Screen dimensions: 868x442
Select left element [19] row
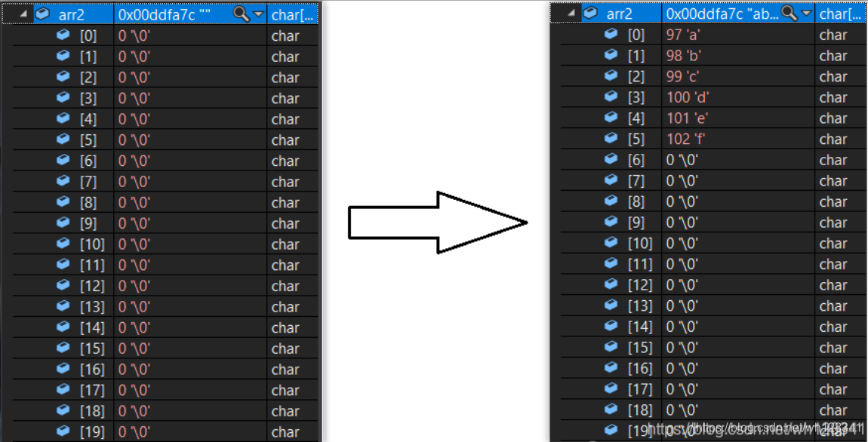click(x=165, y=431)
